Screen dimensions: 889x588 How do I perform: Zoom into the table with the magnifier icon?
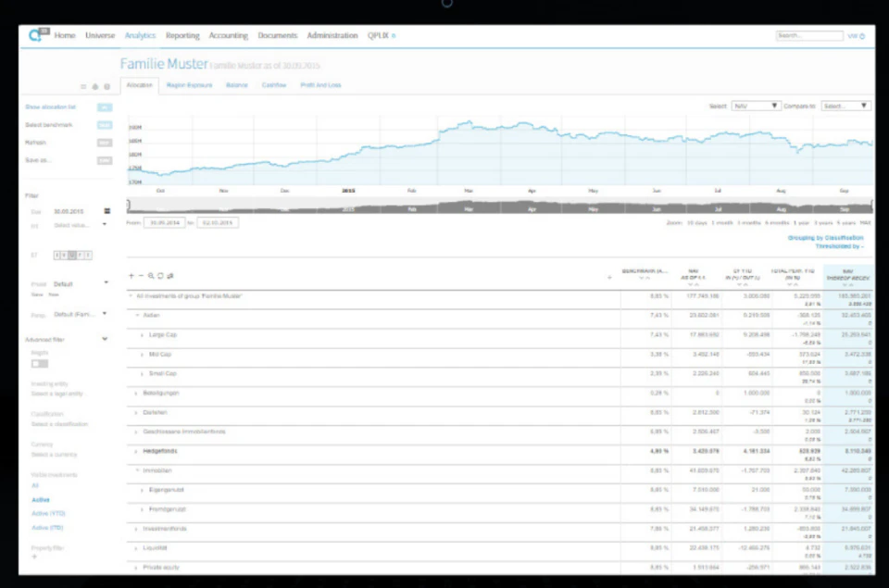pyautogui.click(x=151, y=275)
